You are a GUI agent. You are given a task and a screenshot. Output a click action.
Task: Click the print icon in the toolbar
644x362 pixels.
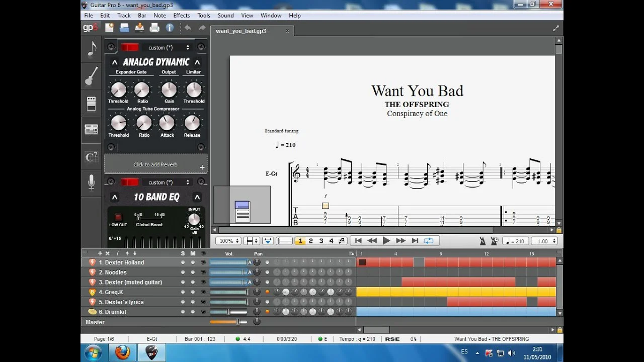pos(154,28)
